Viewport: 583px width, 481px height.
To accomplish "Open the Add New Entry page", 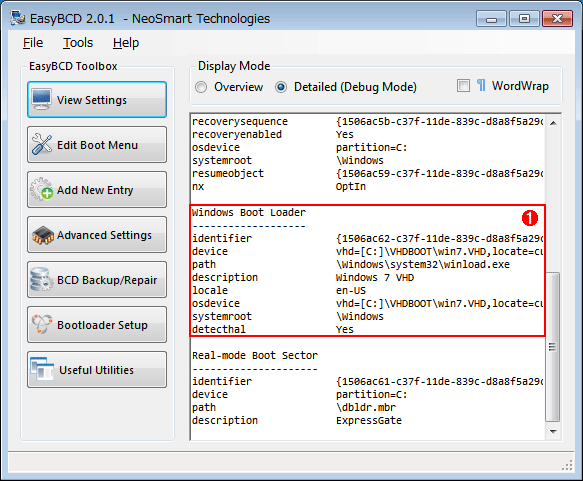I will (97, 190).
